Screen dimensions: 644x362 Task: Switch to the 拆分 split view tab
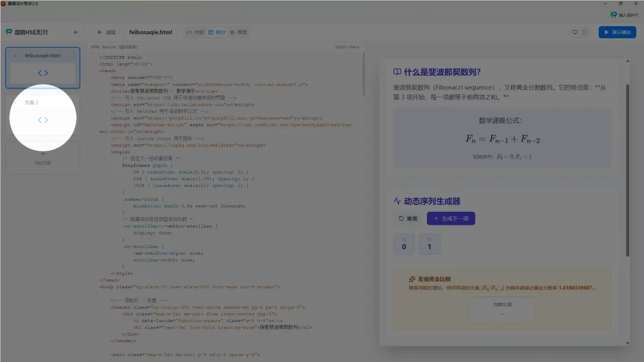coord(217,32)
